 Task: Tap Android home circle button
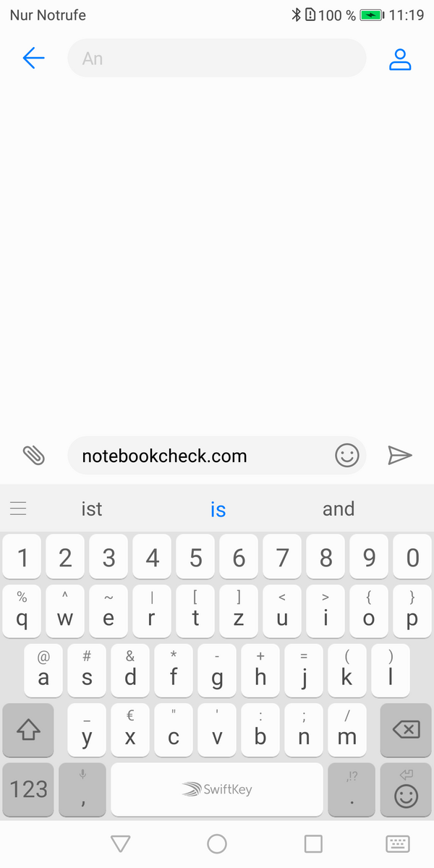[217, 843]
